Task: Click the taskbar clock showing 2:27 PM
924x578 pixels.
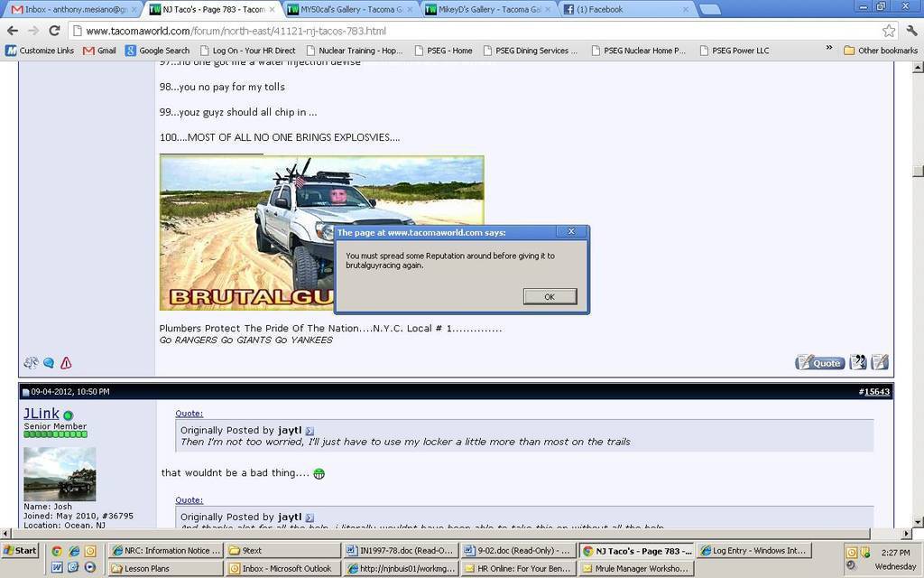Action: pyautogui.click(x=895, y=553)
